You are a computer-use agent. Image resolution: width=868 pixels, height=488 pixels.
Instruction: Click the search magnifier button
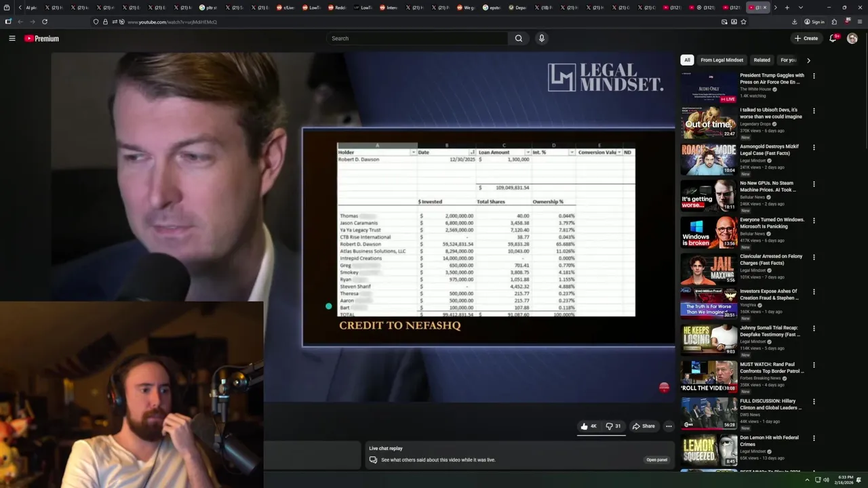pyautogui.click(x=519, y=39)
